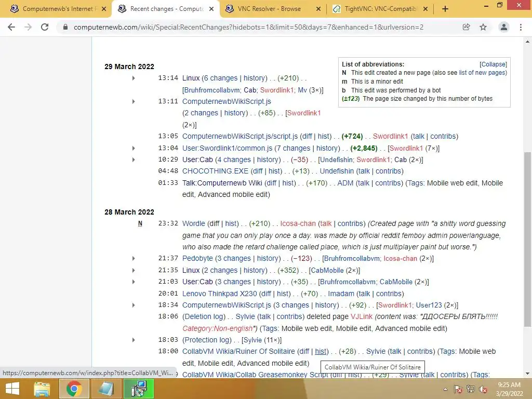Viewport: 532px width, 399px height.
Task: Open the notepad-like taskbar app
Action: click(106, 389)
